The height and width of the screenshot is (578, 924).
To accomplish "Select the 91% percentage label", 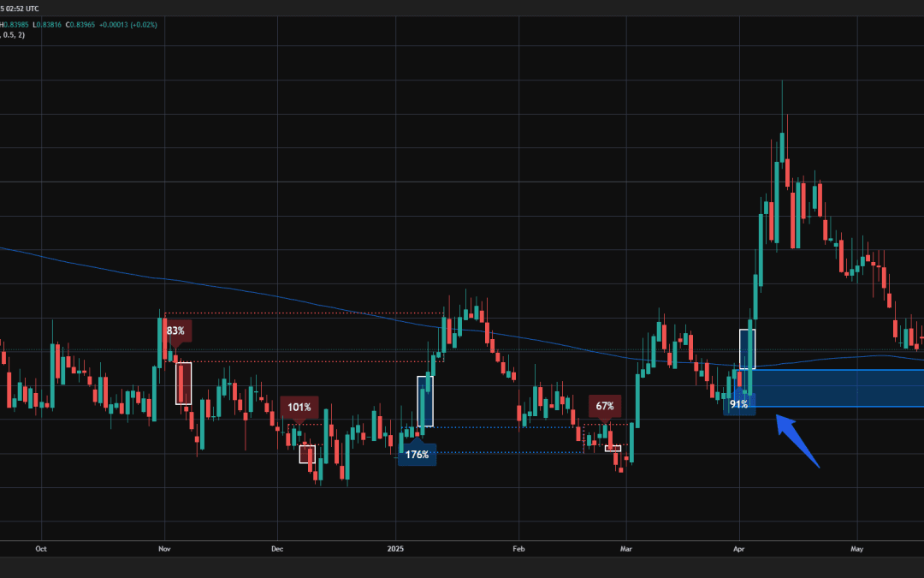I will pos(740,403).
